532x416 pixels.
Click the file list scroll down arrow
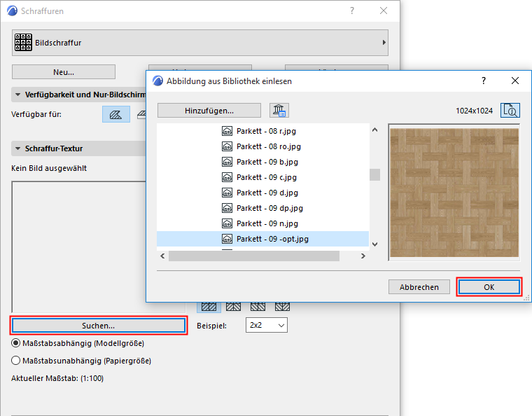tap(375, 244)
